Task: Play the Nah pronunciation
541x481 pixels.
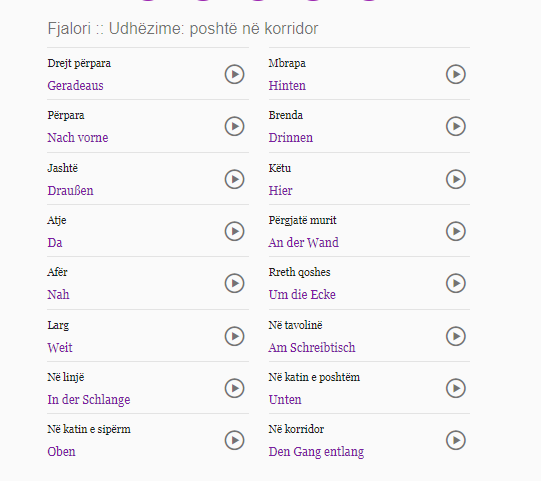Action: click(235, 283)
